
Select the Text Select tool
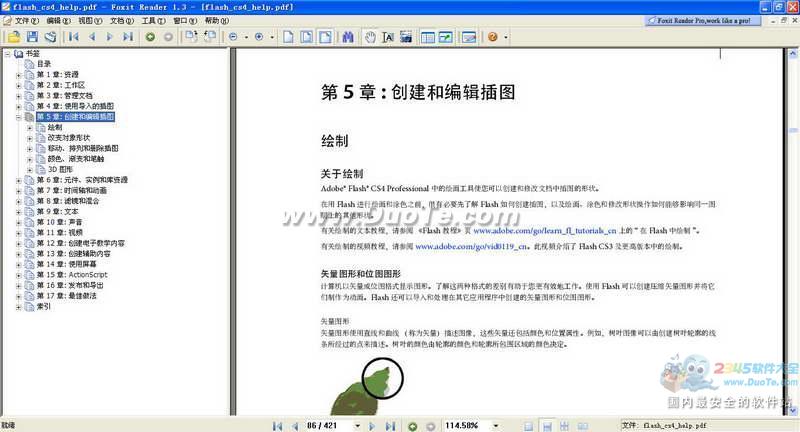pyautogui.click(x=388, y=37)
